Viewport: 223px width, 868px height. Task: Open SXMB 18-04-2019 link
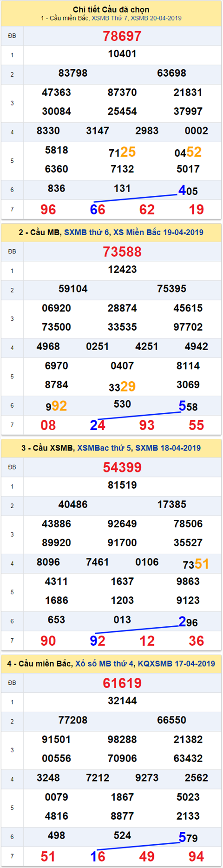(168, 448)
